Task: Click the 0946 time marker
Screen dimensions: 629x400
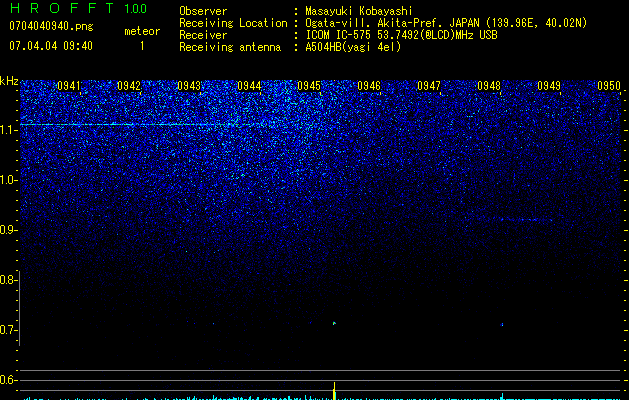Action: pyautogui.click(x=369, y=86)
